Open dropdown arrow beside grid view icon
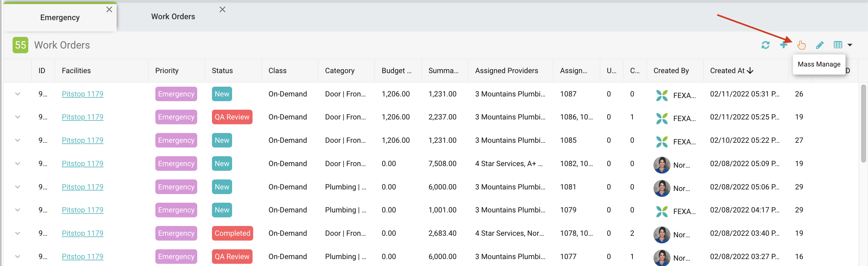This screenshot has height=266, width=868. tap(850, 45)
